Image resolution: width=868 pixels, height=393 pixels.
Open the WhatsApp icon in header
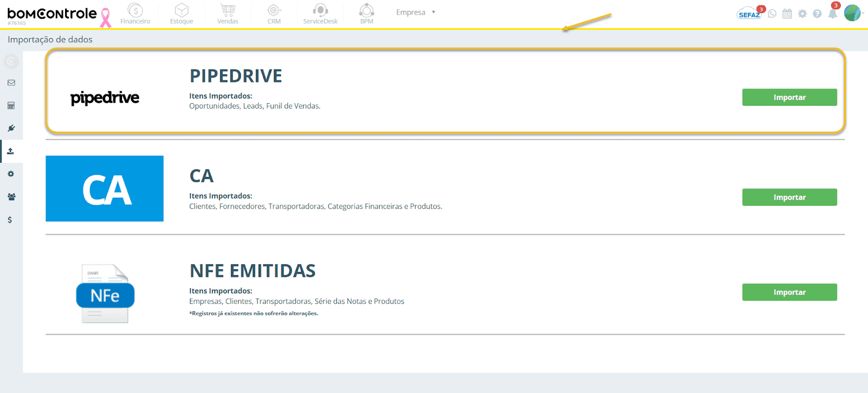click(x=772, y=14)
